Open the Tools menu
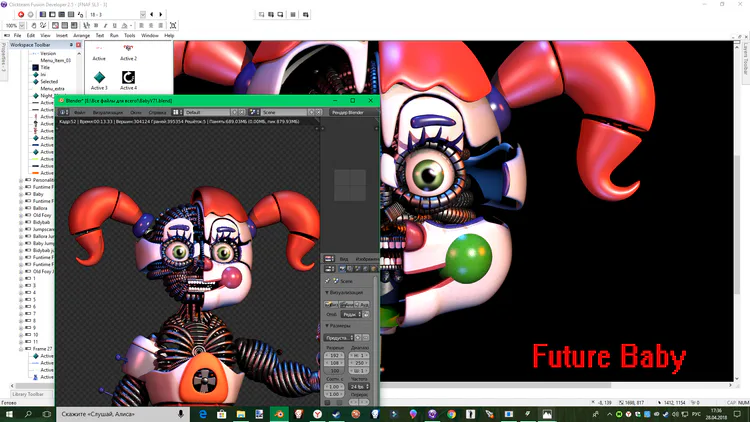Screen dimensions: 750x422 coord(130,35)
